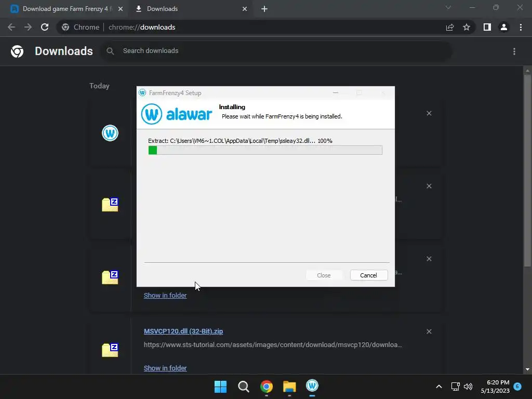Click the msvcp120 download source URL text

tap(273, 345)
